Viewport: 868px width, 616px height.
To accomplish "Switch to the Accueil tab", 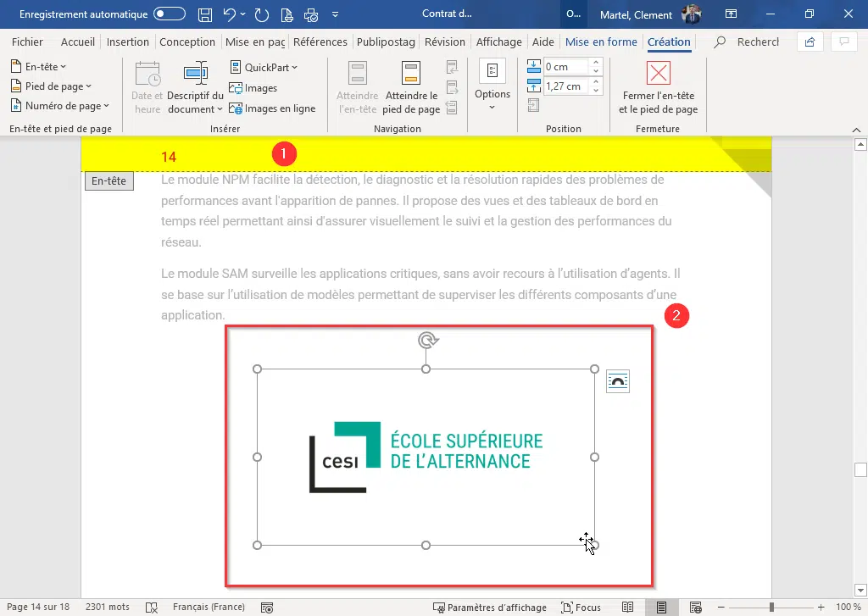I will [77, 42].
